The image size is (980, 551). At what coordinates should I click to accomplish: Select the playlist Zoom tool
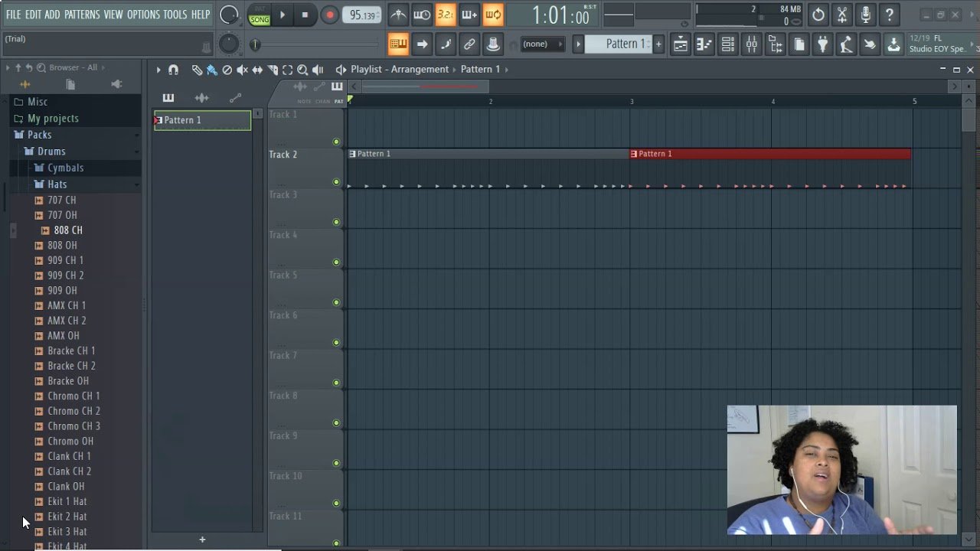coord(302,70)
